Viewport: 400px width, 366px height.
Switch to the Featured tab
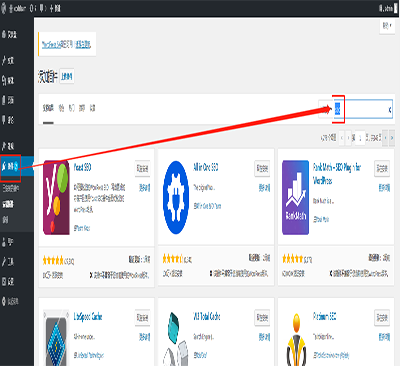(61, 108)
